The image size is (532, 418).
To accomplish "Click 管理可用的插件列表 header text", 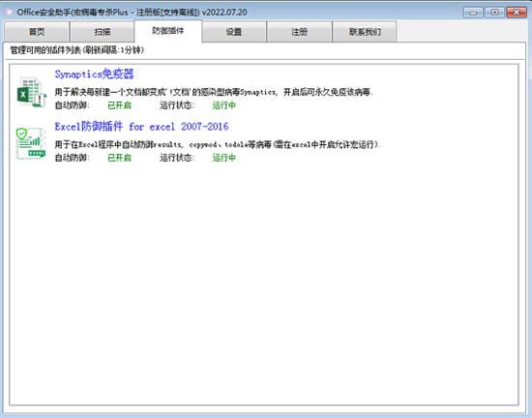I will coord(77,50).
